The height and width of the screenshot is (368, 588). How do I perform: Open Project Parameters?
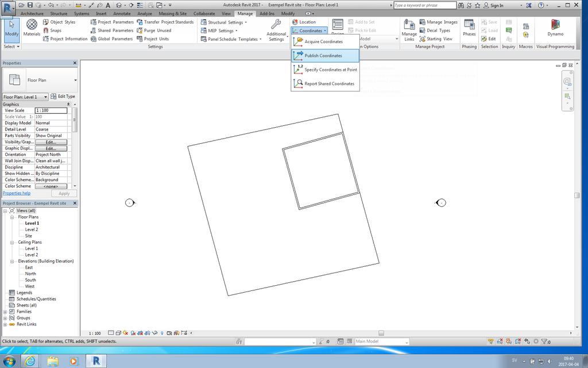coord(112,22)
